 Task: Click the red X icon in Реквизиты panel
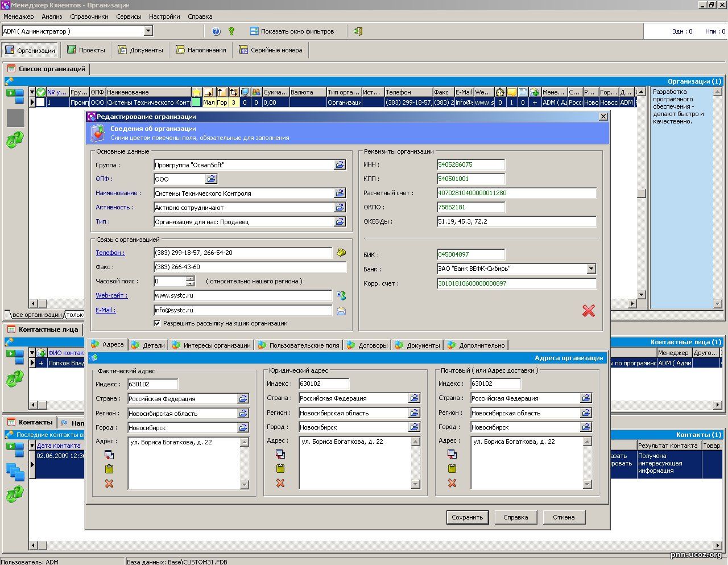tap(589, 310)
